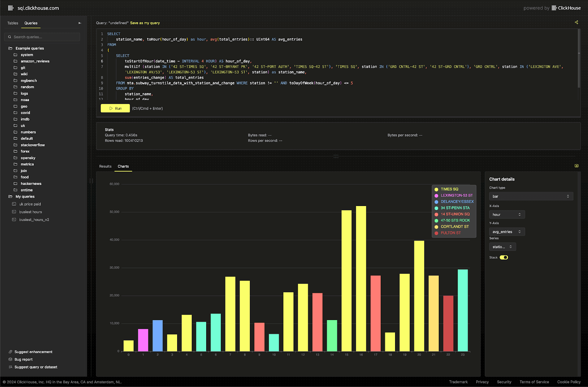Toggle TIMES SQ series in legend
Viewport: 588px width, 387px height.
(449, 189)
